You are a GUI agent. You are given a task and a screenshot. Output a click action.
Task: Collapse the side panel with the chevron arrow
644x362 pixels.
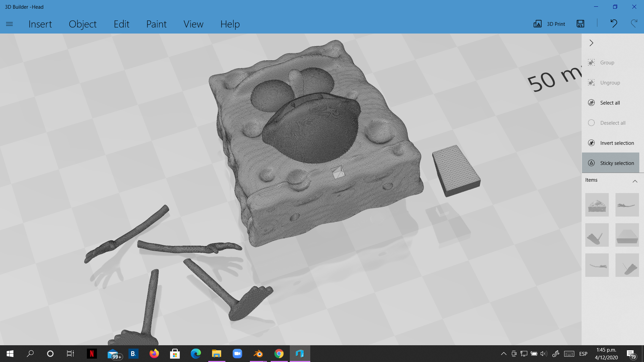(591, 43)
